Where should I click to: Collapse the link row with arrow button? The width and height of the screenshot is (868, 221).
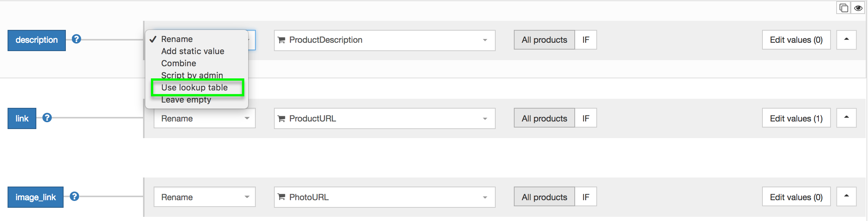846,118
